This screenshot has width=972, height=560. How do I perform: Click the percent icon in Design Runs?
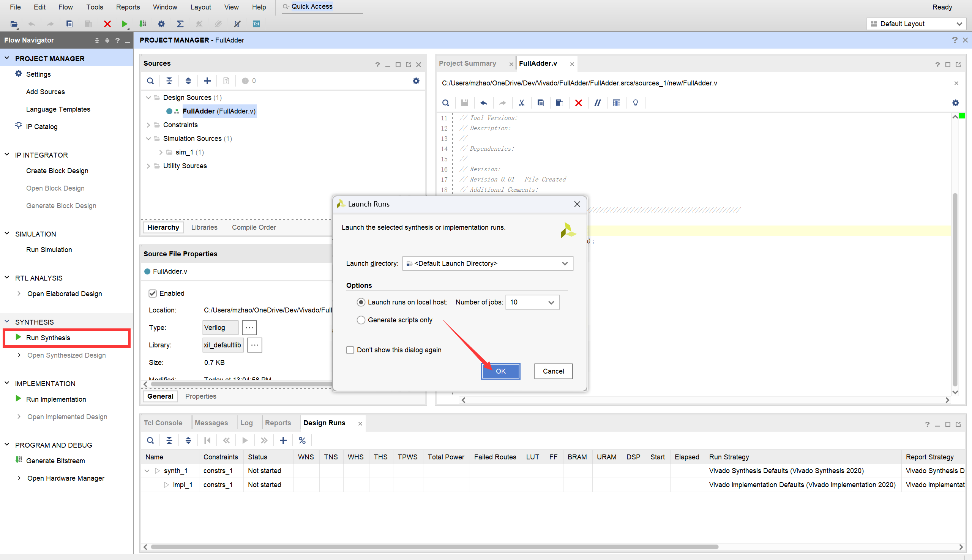(302, 440)
